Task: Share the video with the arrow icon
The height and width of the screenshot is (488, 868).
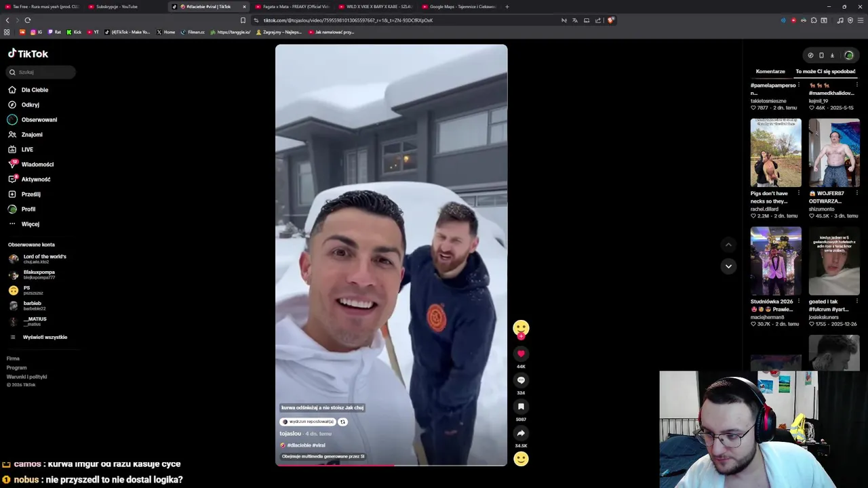Action: pyautogui.click(x=521, y=433)
